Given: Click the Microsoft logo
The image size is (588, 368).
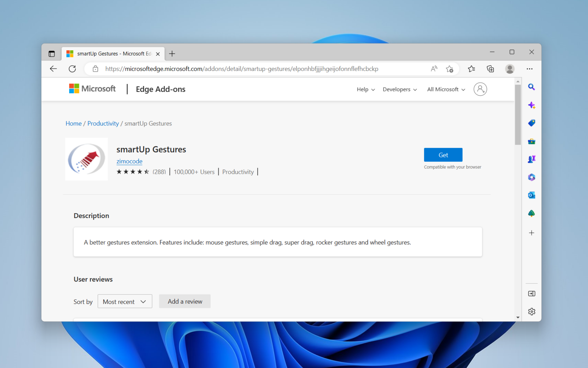Looking at the screenshot, I should coord(92,89).
